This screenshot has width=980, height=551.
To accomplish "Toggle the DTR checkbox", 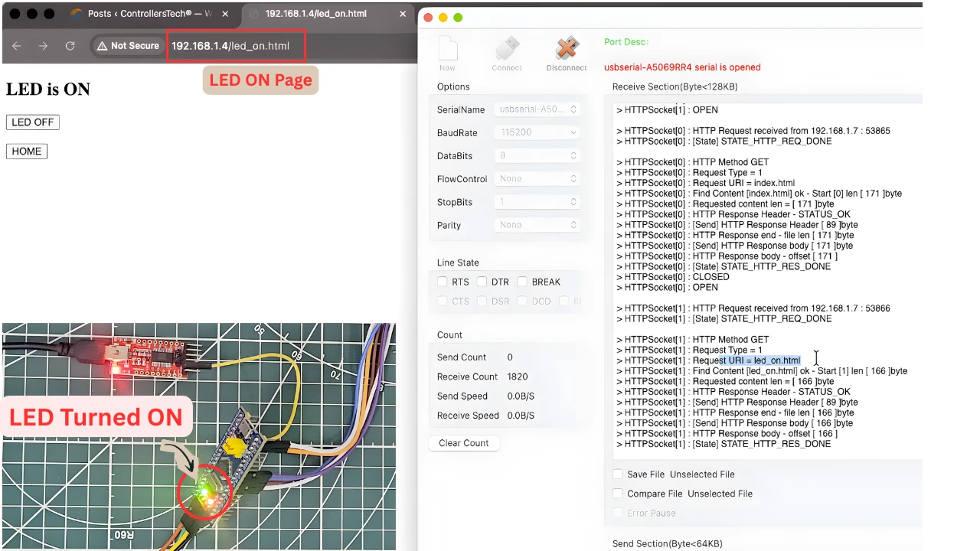I will coord(482,282).
